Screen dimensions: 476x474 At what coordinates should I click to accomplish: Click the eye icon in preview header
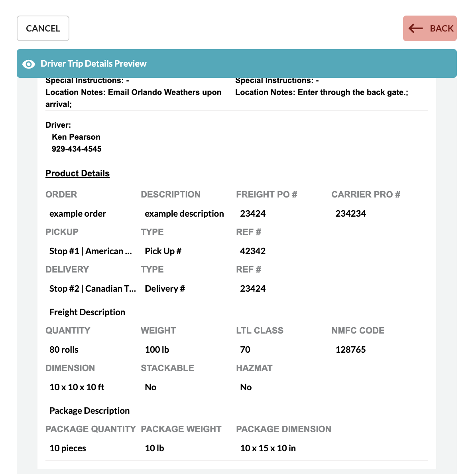(29, 64)
